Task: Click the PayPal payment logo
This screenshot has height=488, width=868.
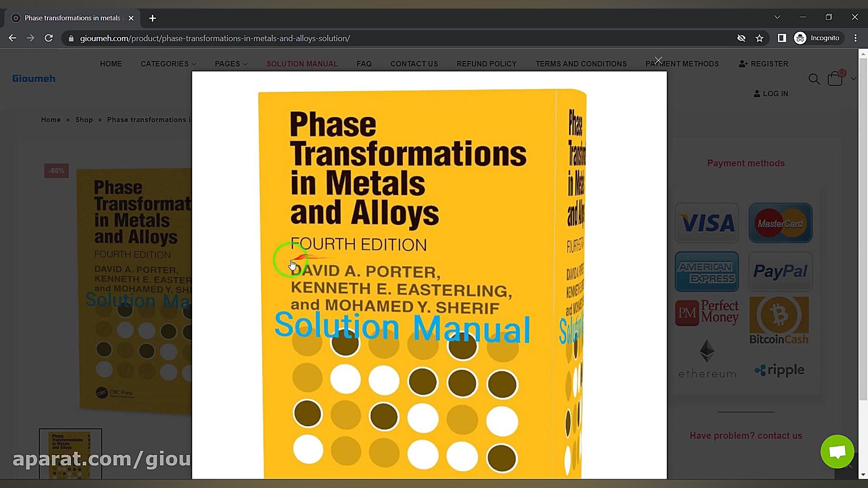Action: 780,272
